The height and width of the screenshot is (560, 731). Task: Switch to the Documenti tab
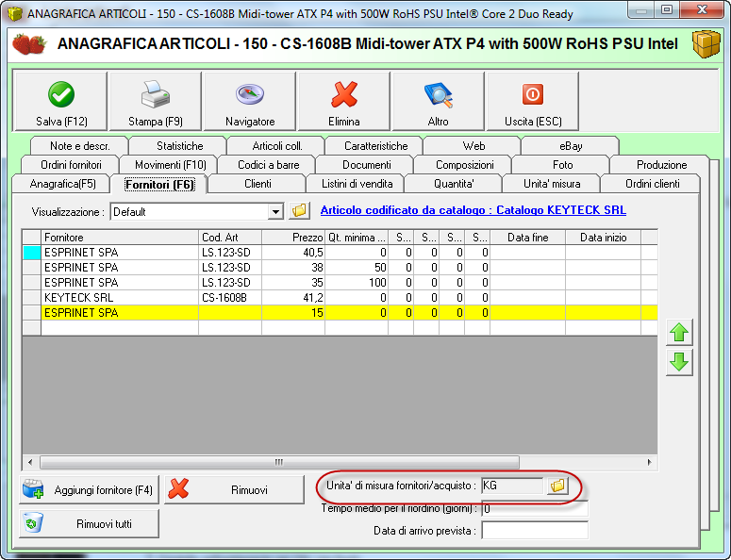pyautogui.click(x=366, y=165)
